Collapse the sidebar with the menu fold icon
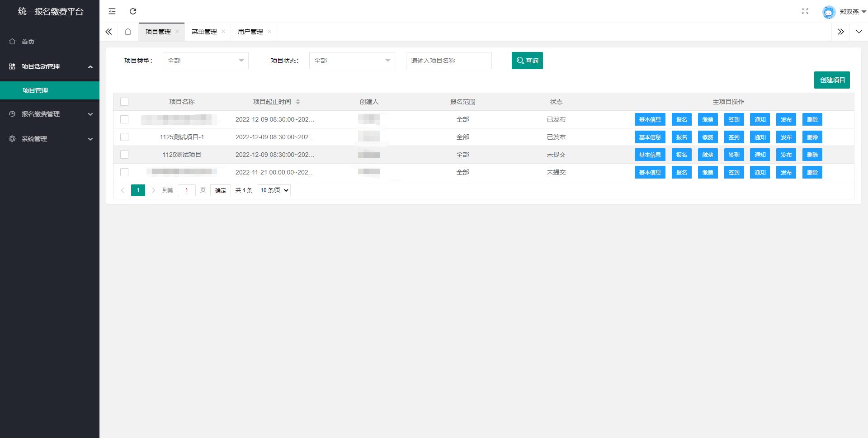 (x=112, y=11)
